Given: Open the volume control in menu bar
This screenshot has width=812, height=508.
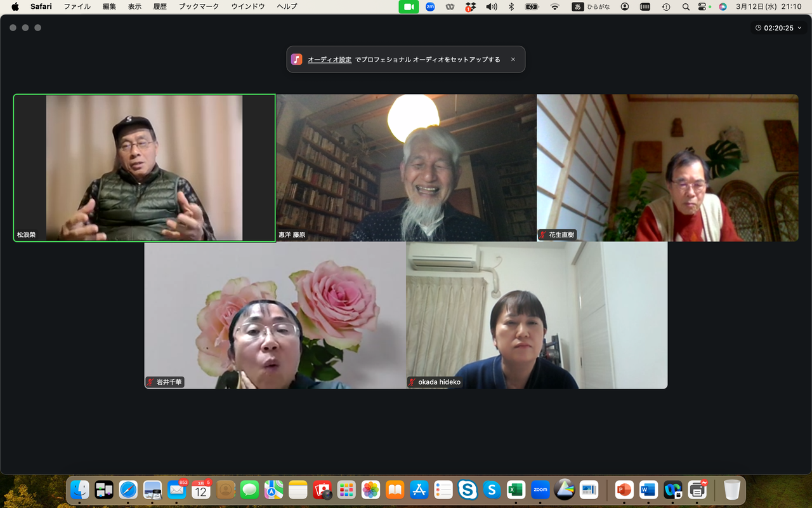Looking at the screenshot, I should coord(492,6).
